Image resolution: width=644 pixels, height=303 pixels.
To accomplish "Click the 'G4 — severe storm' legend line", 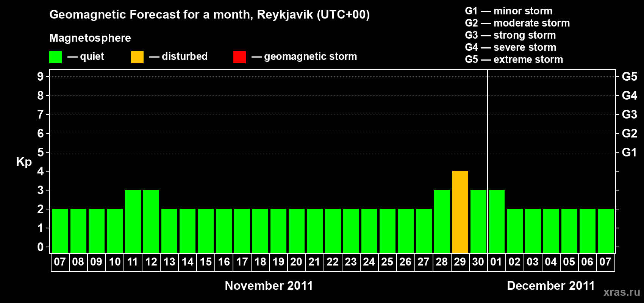I will (x=511, y=47).
